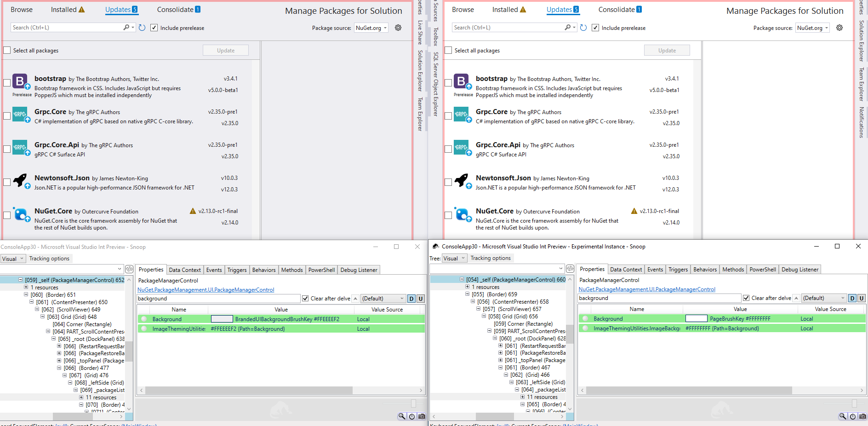Focus property filter field in left Snoop

point(218,299)
